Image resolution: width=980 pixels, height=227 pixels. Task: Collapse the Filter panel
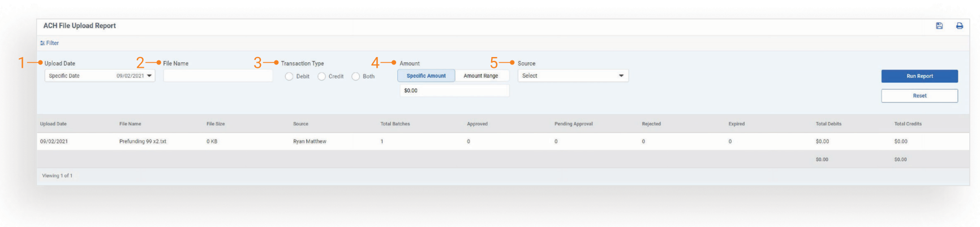point(50,43)
